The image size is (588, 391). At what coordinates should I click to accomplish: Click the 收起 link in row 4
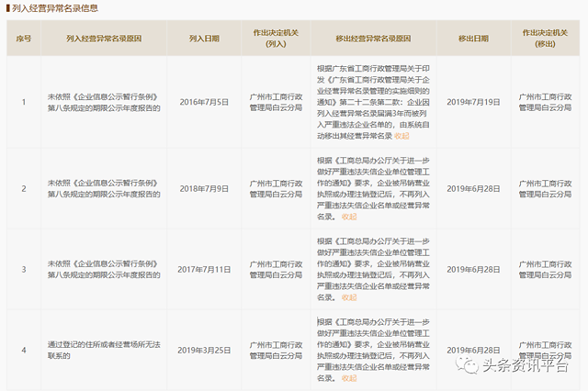[x=348, y=377]
